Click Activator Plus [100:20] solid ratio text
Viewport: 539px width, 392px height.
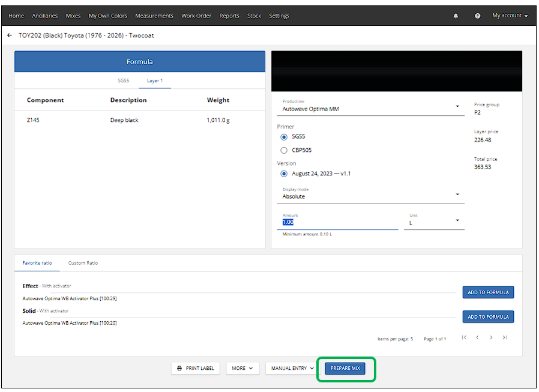tap(70, 323)
